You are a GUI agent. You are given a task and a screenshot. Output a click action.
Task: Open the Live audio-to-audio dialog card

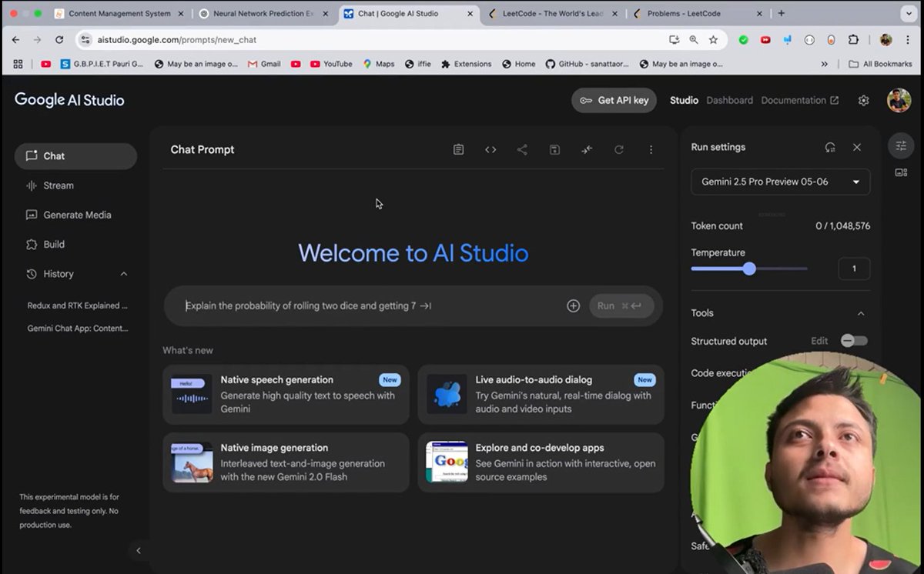click(541, 395)
